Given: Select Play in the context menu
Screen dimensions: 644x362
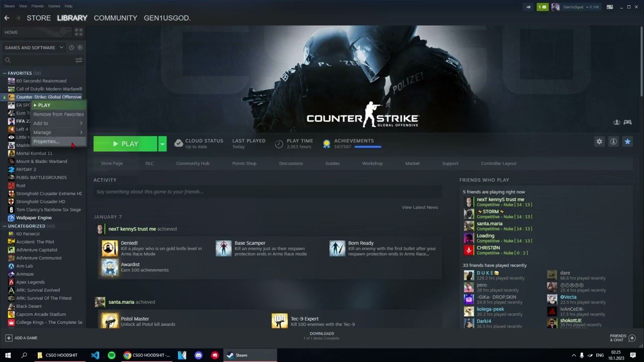Looking at the screenshot, I should click(x=58, y=105).
